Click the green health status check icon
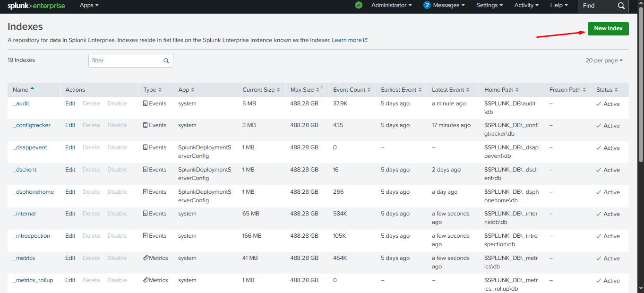Image resolution: width=644 pixels, height=293 pixels. pos(359,5)
